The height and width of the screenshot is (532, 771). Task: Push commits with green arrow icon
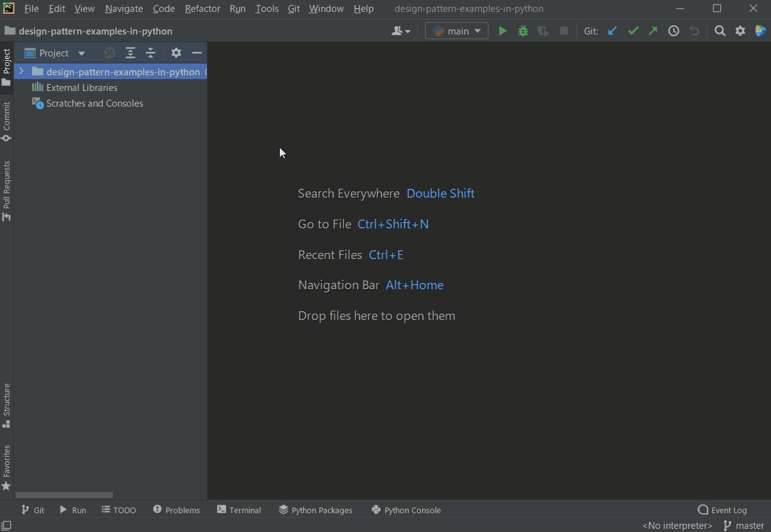pyautogui.click(x=653, y=31)
